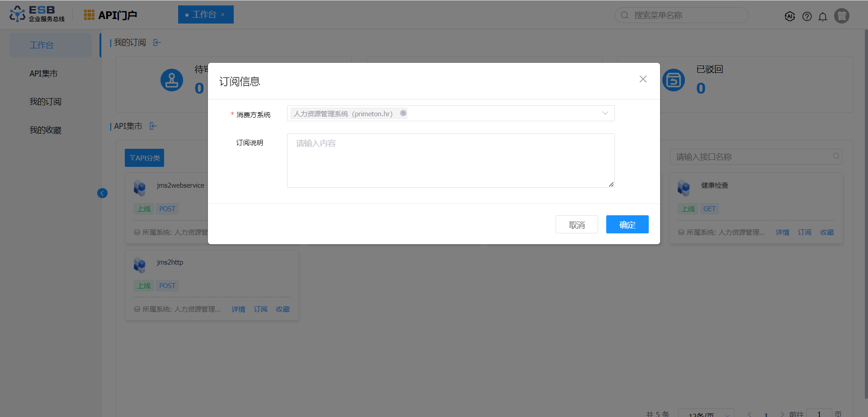Click the AI assistant icon in header
Viewport: 868px width, 417px height.
point(790,16)
